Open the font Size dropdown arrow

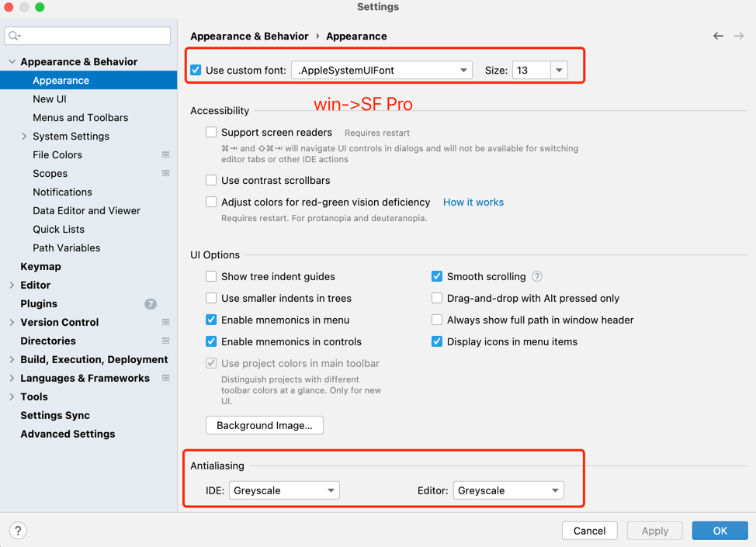tap(559, 71)
